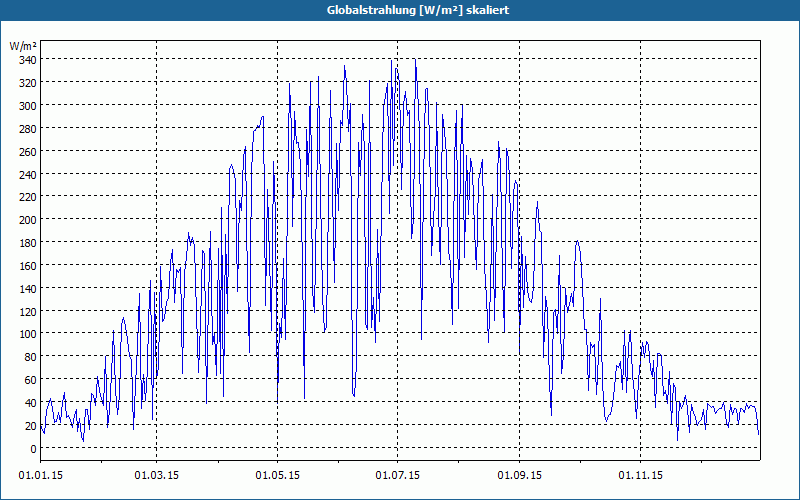Select the 320 y-axis value

(28, 83)
